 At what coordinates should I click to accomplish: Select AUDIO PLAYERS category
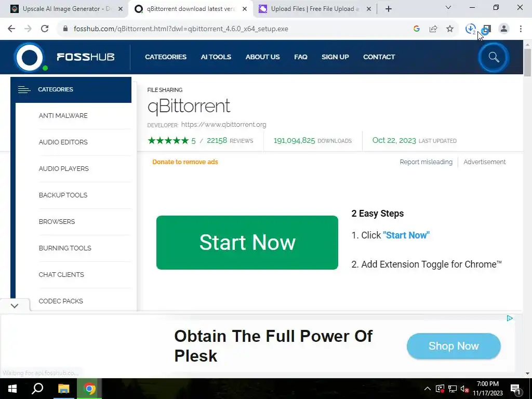(x=64, y=169)
